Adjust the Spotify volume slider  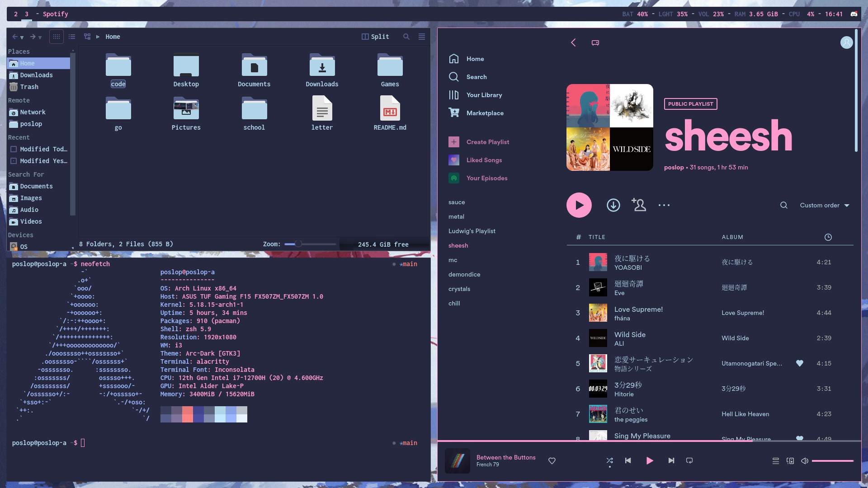(x=832, y=461)
